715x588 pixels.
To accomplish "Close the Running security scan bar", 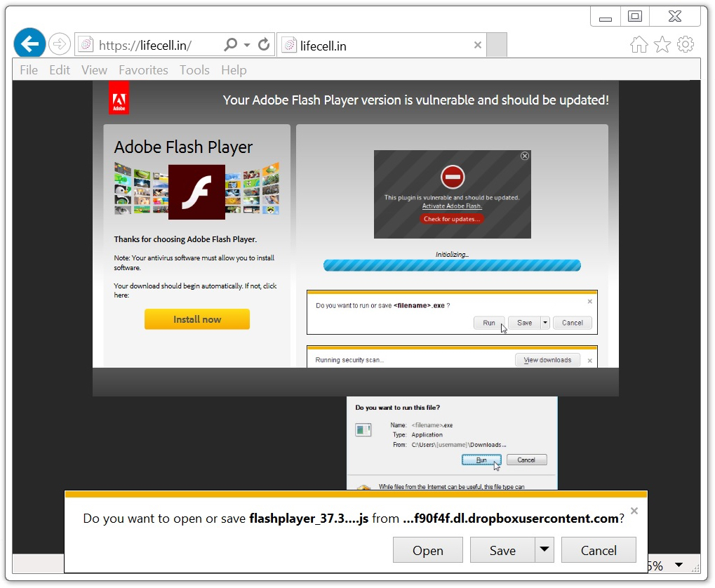I will click(589, 361).
